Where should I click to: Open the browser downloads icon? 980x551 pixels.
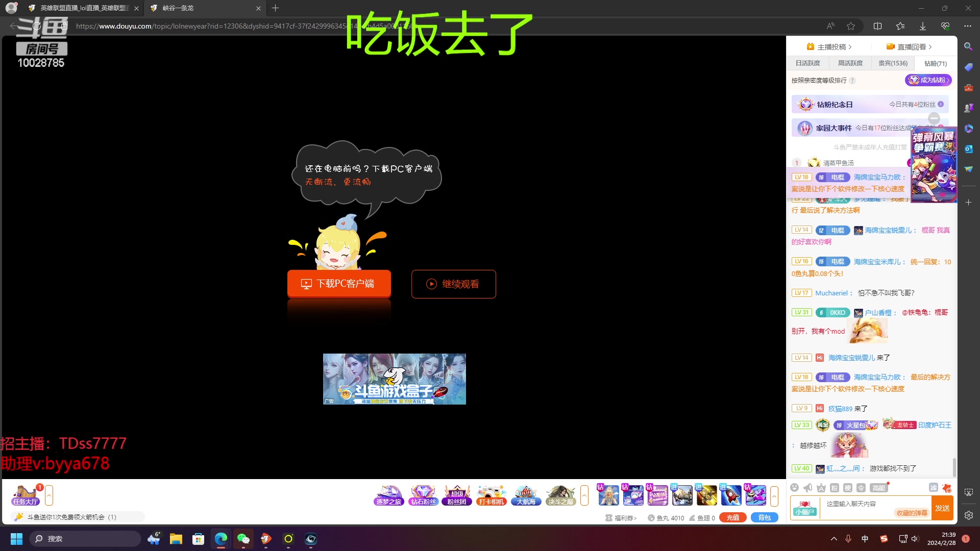click(x=923, y=26)
